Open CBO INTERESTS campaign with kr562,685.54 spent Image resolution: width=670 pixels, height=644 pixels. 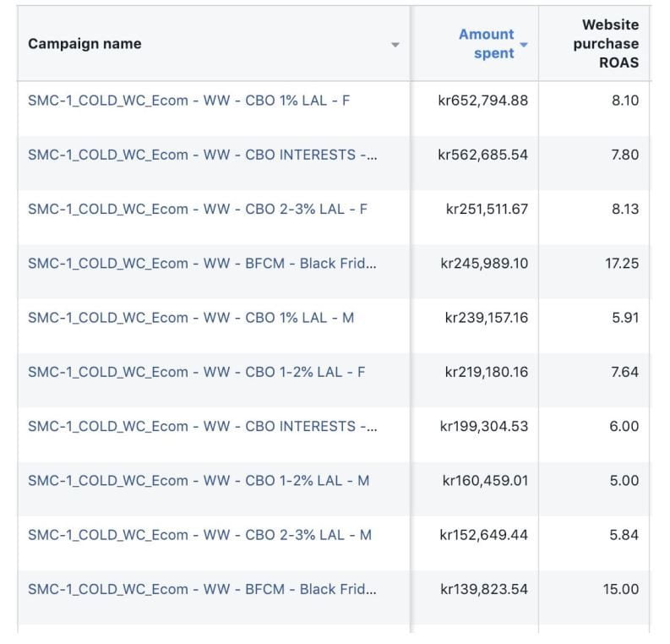click(203, 155)
